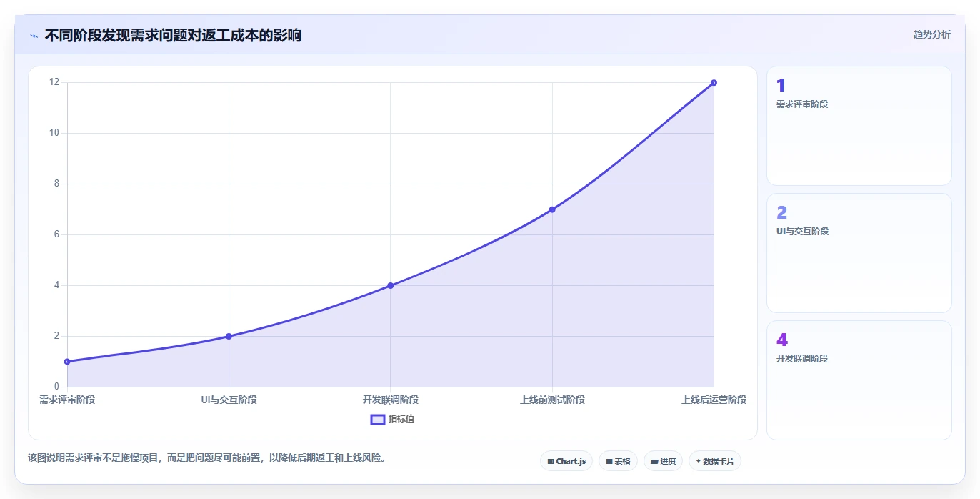
Task: Click the y-axis value 12
Action: tap(54, 82)
